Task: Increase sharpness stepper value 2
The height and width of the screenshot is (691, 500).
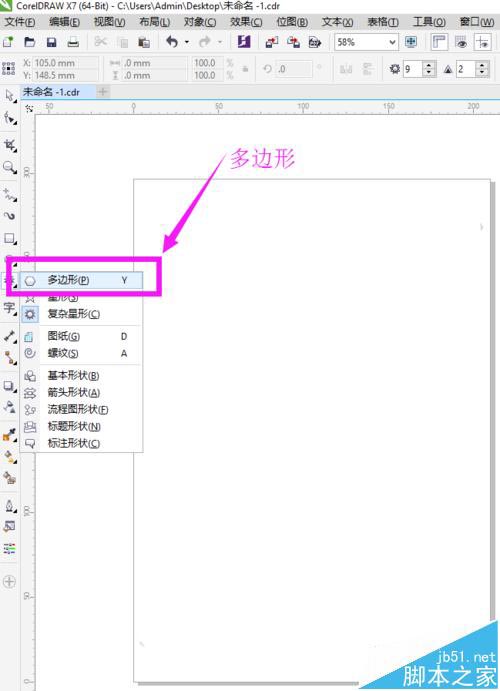Action: (482, 65)
